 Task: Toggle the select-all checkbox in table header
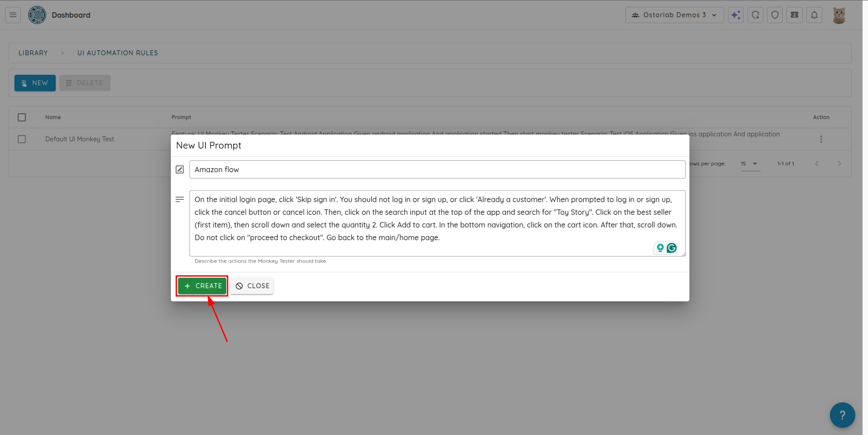22,117
